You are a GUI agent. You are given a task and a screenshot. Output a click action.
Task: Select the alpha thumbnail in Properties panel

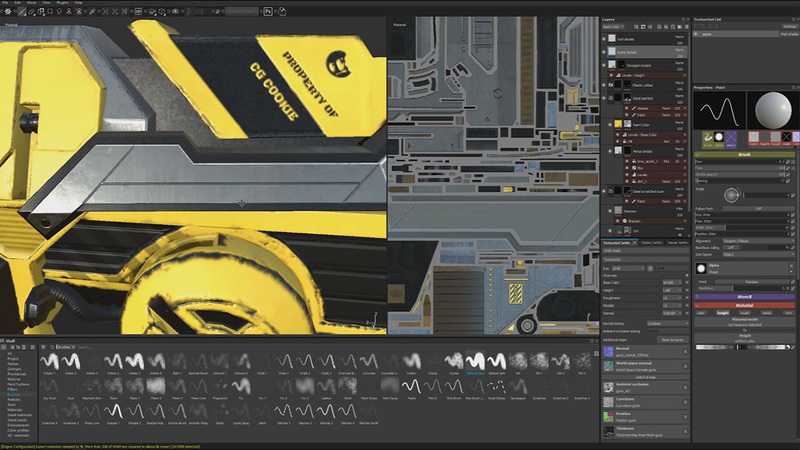[x=719, y=137]
